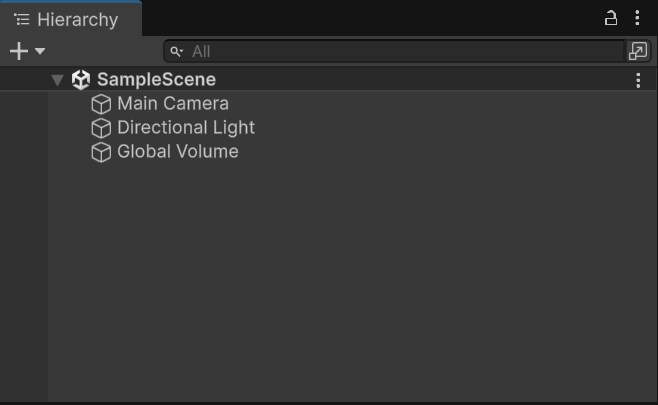Click into the All search field

point(400,51)
